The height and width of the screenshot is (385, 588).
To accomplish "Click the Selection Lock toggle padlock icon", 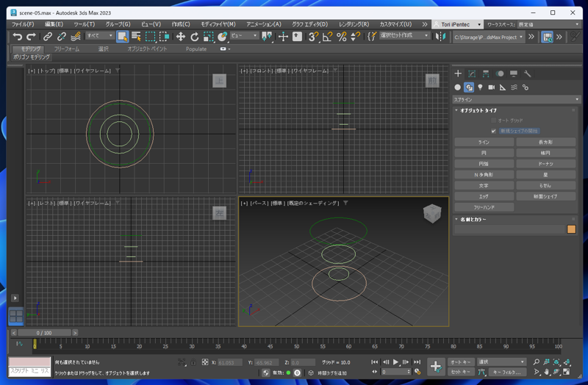I will 193,362.
